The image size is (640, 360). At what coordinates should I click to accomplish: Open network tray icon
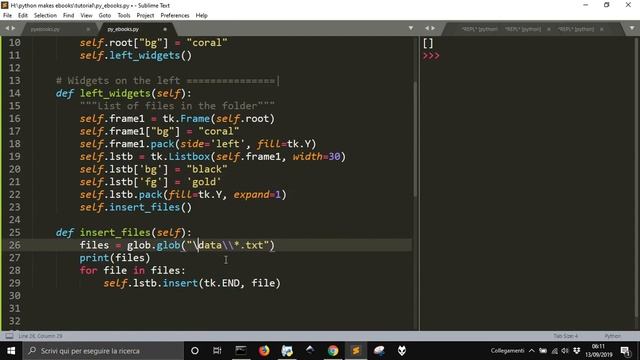click(x=554, y=351)
